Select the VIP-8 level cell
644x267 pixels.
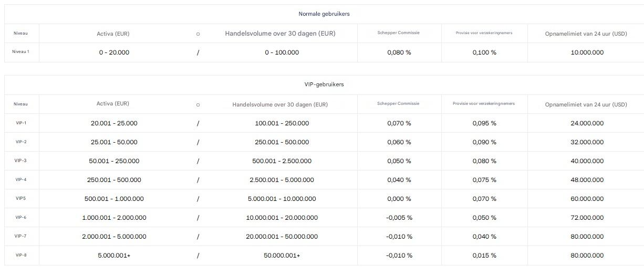pos(21,255)
